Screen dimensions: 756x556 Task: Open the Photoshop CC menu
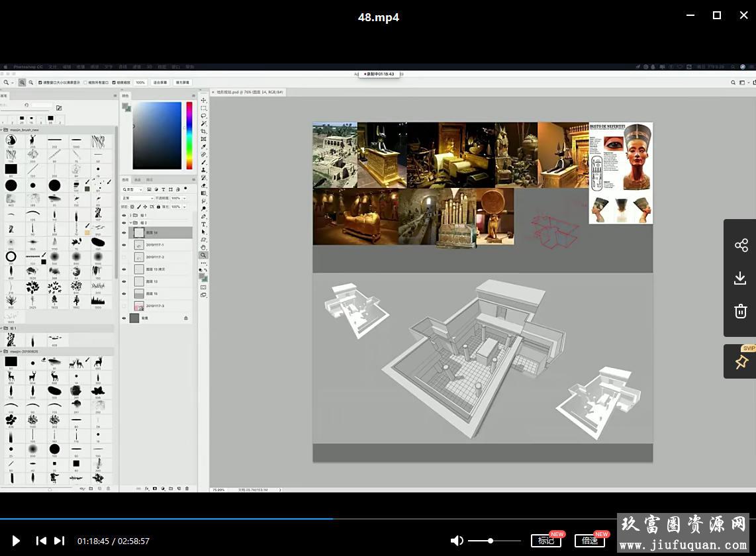28,67
